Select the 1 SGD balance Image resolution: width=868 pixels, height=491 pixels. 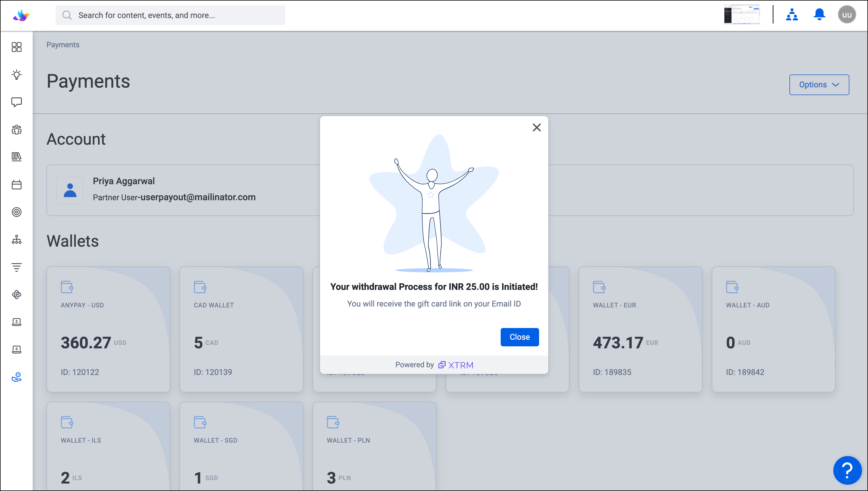[x=206, y=478]
